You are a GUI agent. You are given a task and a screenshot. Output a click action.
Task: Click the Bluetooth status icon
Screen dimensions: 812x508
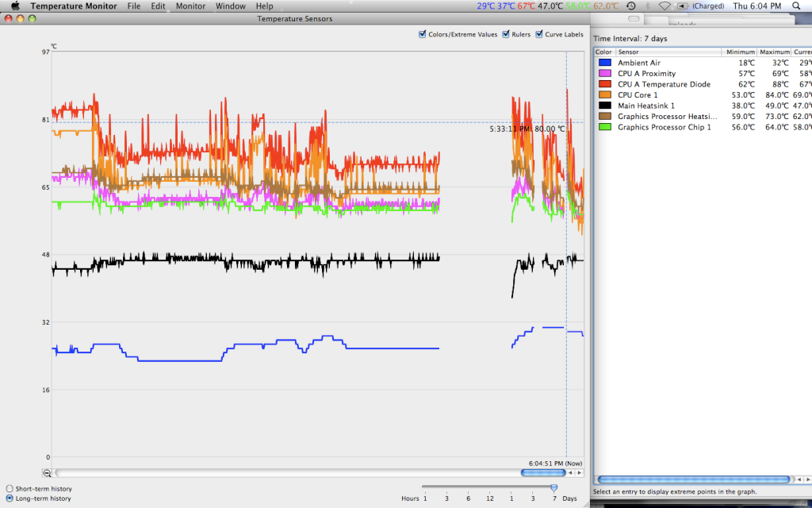(x=646, y=6)
